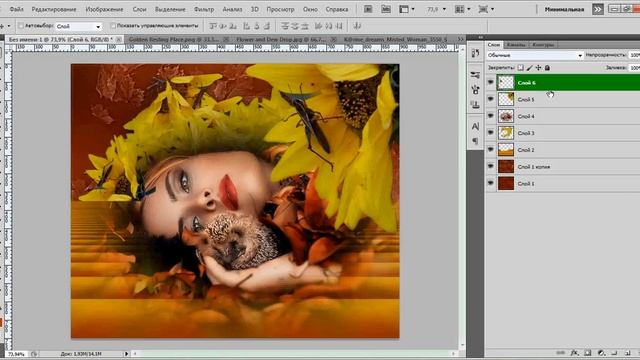
Task: Click Distribute bottom edges icon
Action: click(304, 26)
